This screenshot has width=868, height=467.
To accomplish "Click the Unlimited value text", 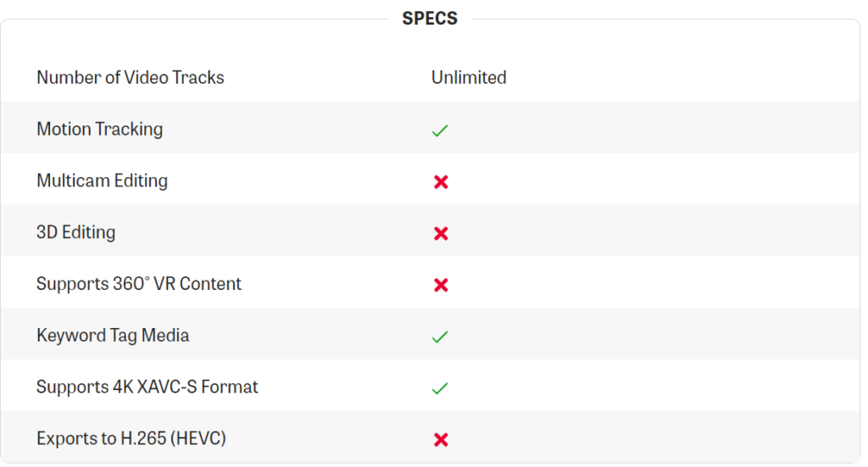I will click(468, 77).
